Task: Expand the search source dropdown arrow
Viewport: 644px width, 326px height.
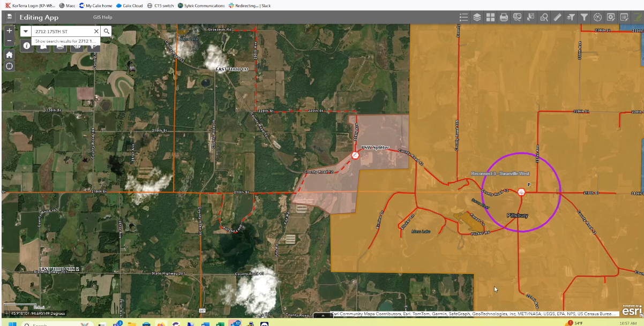Action: 26,32
